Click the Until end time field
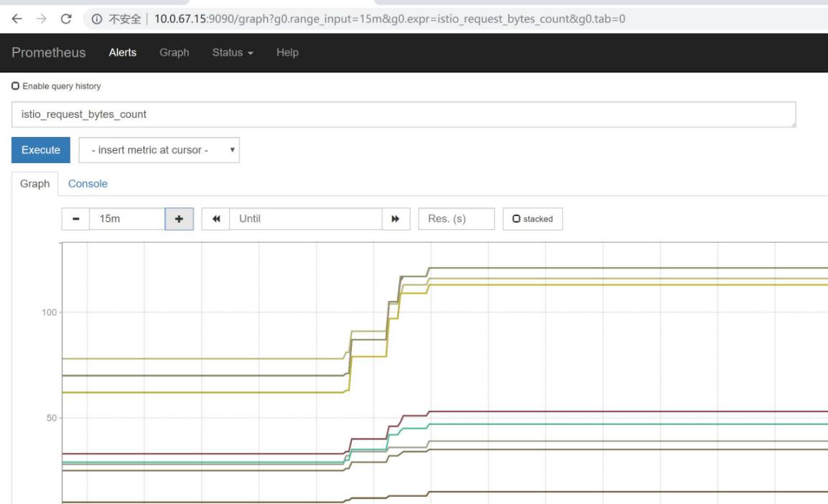The width and height of the screenshot is (828, 504). 305,219
